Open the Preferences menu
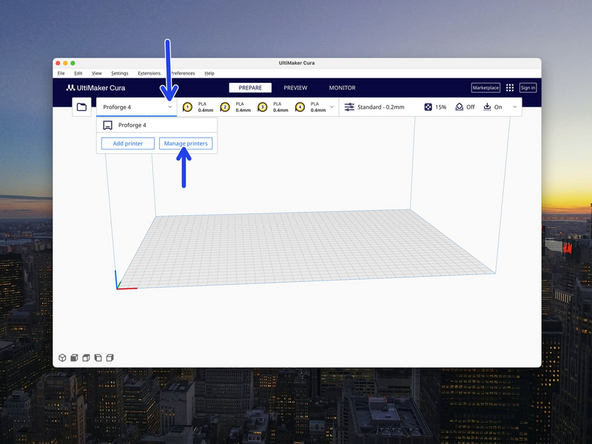This screenshot has width=592, height=444. (183, 73)
